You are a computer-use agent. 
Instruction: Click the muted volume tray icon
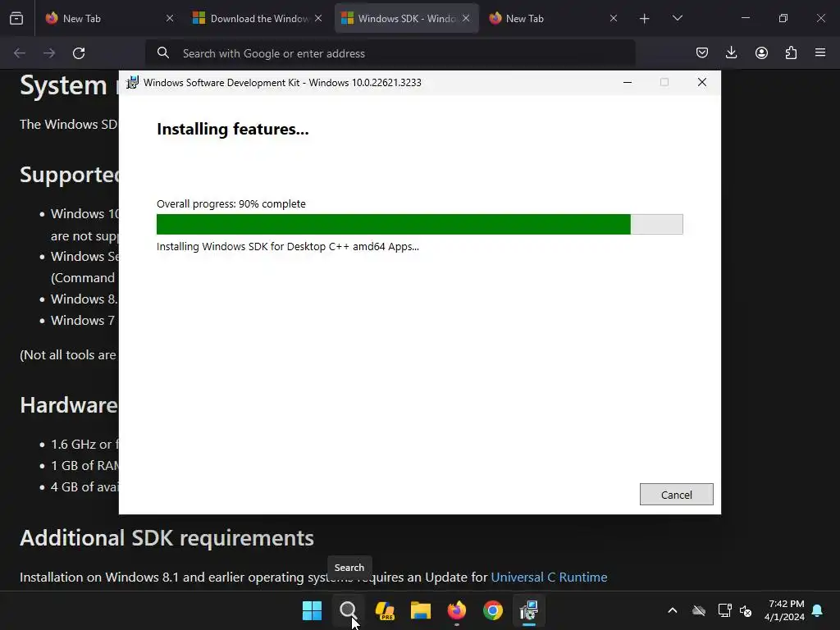click(x=746, y=610)
